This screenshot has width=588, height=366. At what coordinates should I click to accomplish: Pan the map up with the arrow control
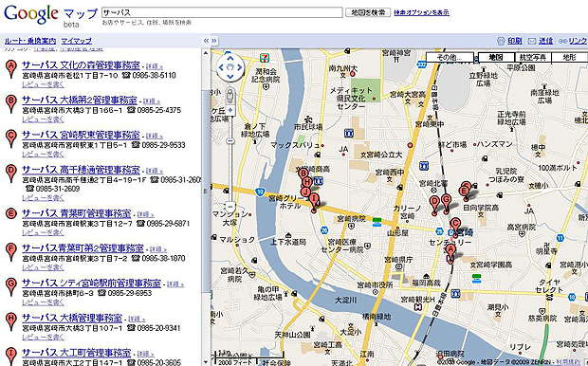point(230,58)
